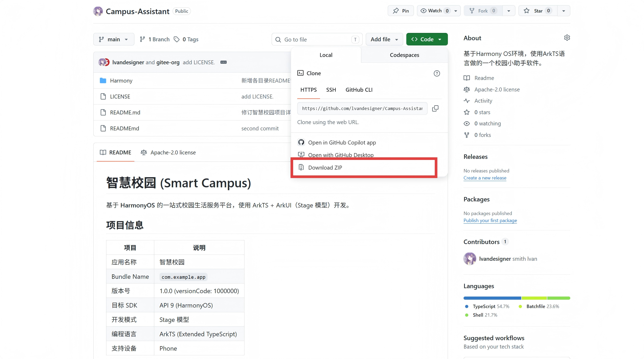Expand the commit message ellipsis button
644x359 pixels.
pyautogui.click(x=223, y=62)
